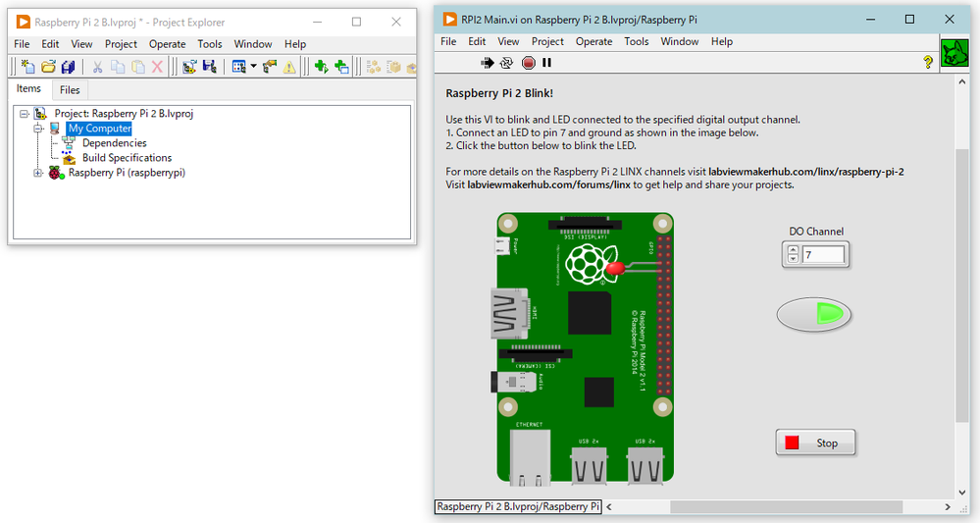Image resolution: width=980 pixels, height=523 pixels.
Task: Click Save All icon in Project Explorer
Action: click(68, 67)
